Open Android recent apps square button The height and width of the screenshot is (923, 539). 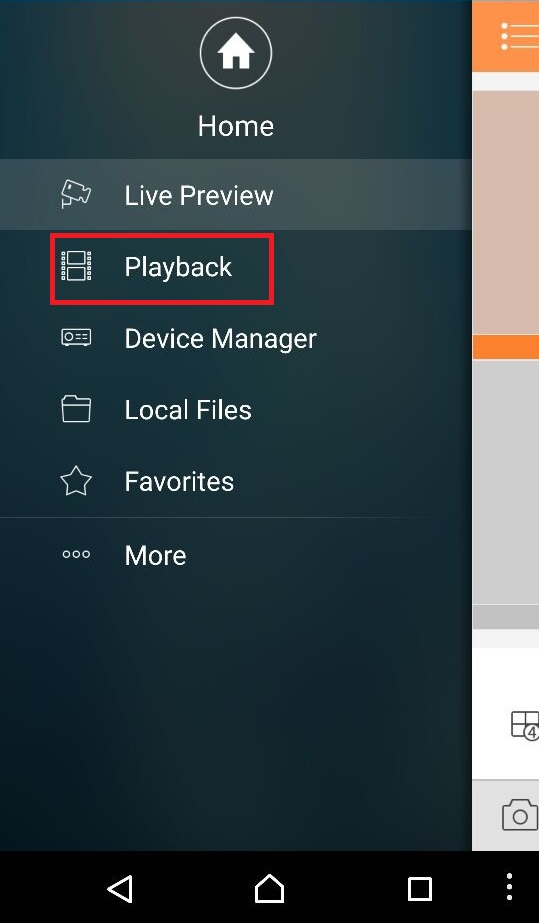coord(420,888)
